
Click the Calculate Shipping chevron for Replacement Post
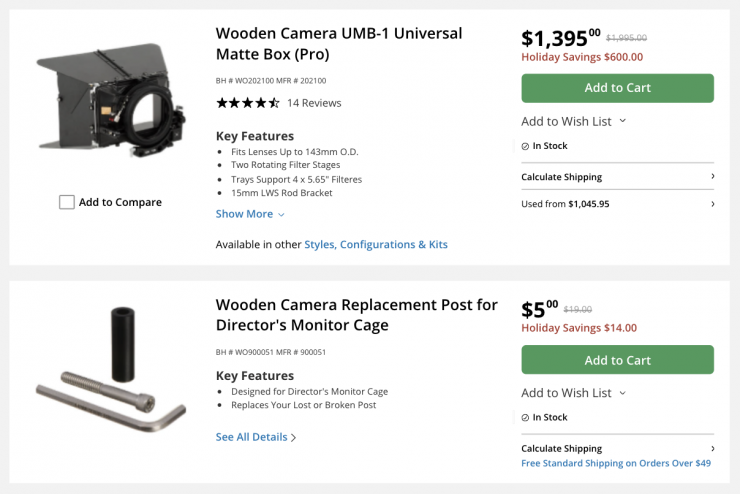click(712, 449)
